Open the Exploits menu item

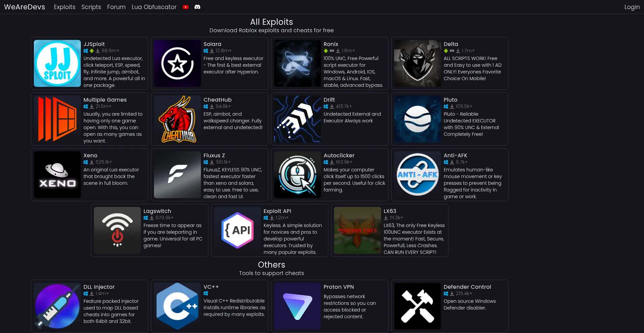[64, 7]
